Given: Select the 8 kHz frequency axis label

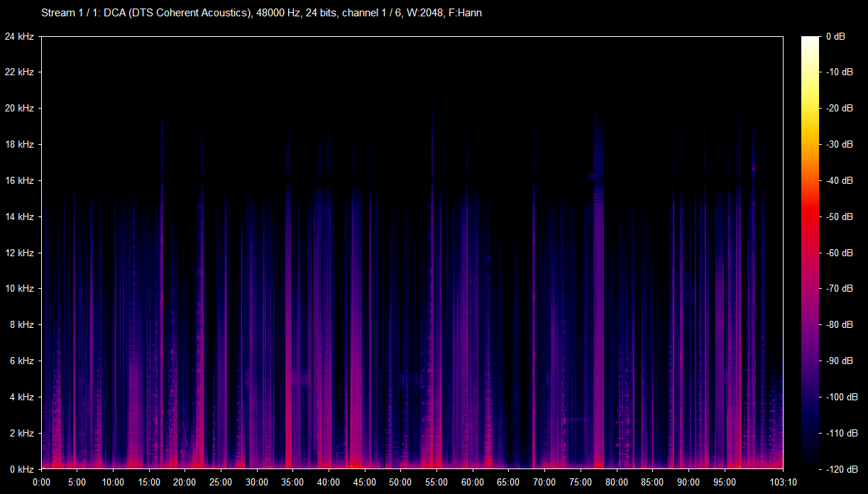Looking at the screenshot, I should pyautogui.click(x=21, y=325).
